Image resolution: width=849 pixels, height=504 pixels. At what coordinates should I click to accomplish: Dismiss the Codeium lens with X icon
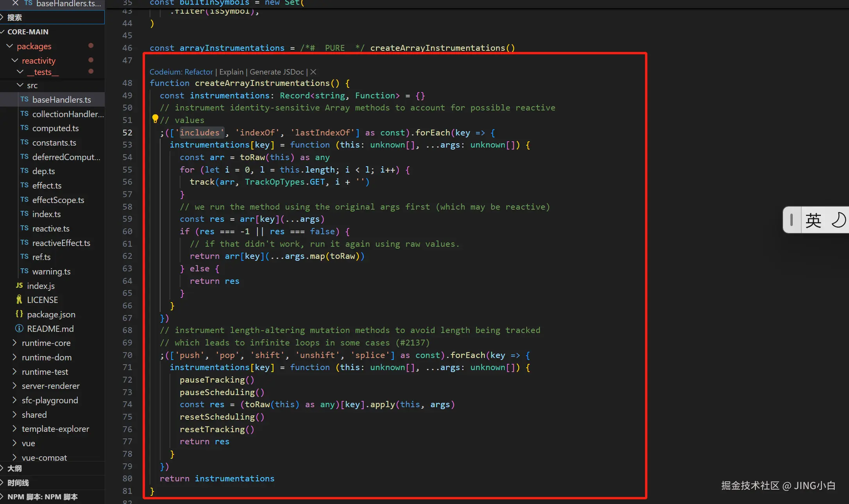click(x=313, y=72)
